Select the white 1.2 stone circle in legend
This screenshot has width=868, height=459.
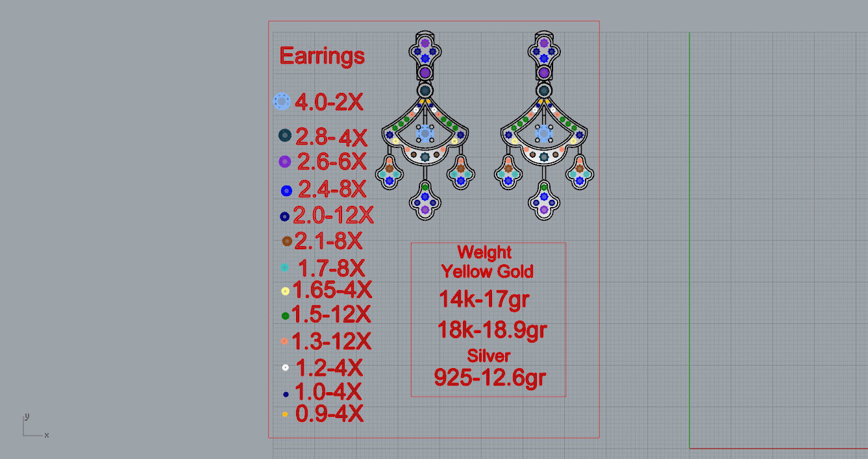click(285, 367)
